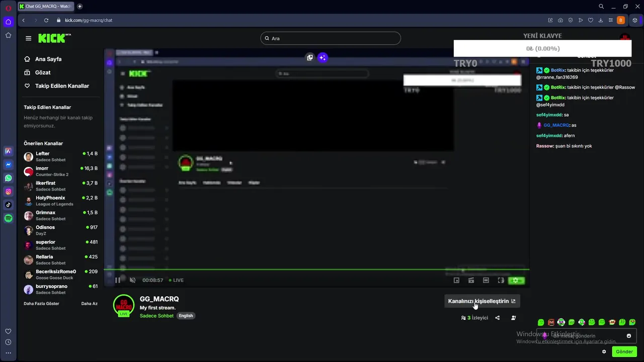Image resolution: width=644 pixels, height=362 pixels.
Task: Open clip creation icon in player
Action: pos(471,281)
